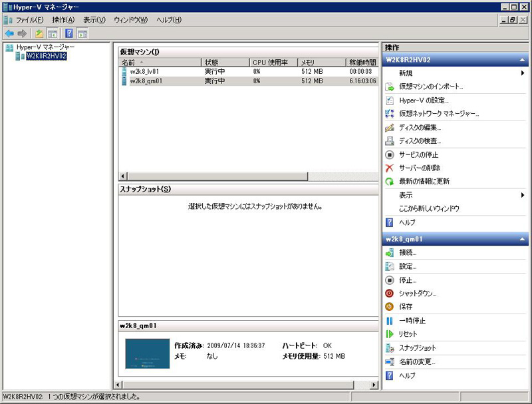Select W2K8R2HV02 server in tree
The height and width of the screenshot is (404, 532).
click(46, 57)
